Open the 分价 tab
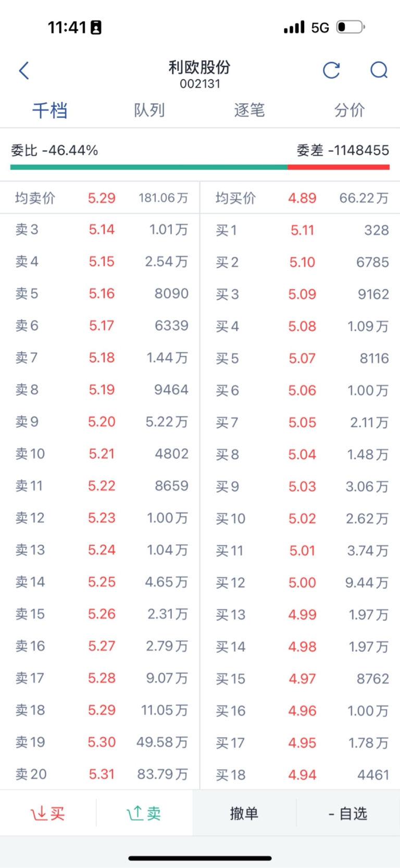The height and width of the screenshot is (868, 400). click(x=349, y=110)
